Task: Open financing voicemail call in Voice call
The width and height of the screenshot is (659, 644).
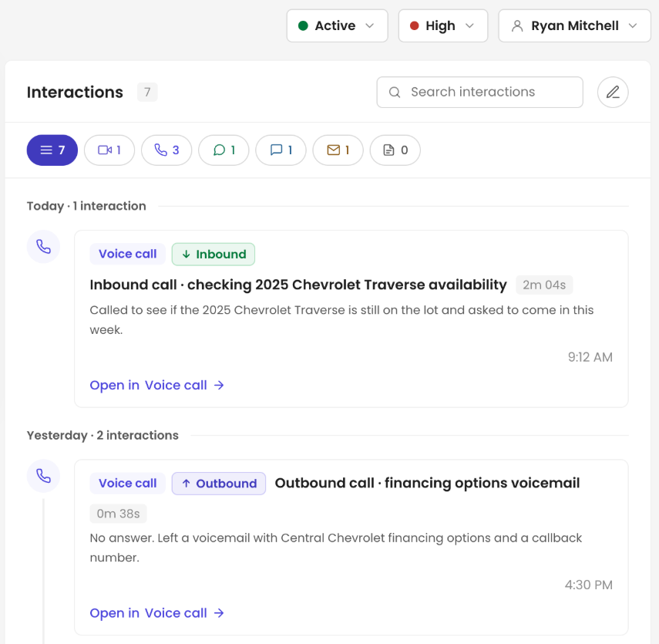Action: coord(156,613)
